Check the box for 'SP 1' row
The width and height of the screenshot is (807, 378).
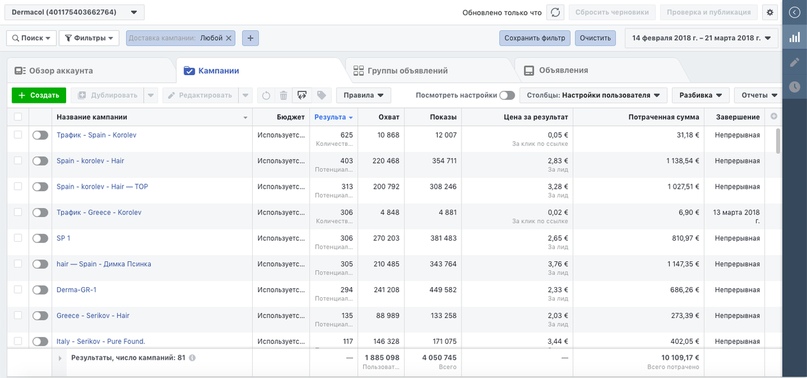[x=18, y=238]
